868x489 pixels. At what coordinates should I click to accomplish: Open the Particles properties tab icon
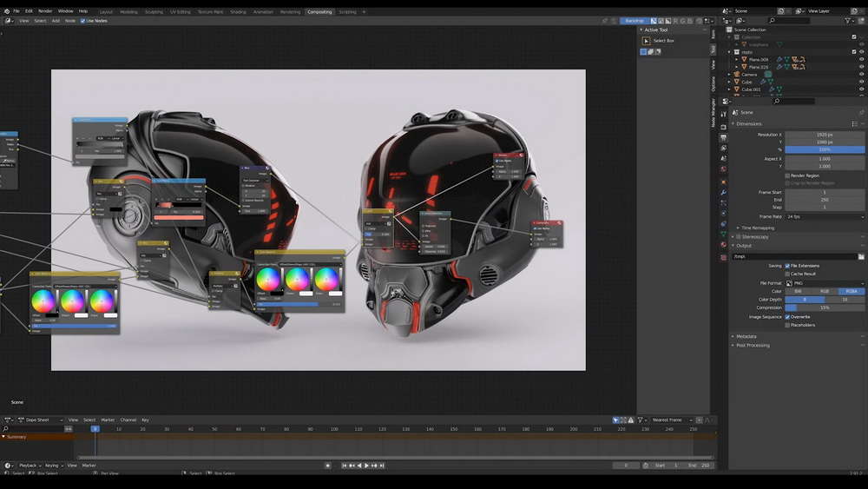[724, 202]
